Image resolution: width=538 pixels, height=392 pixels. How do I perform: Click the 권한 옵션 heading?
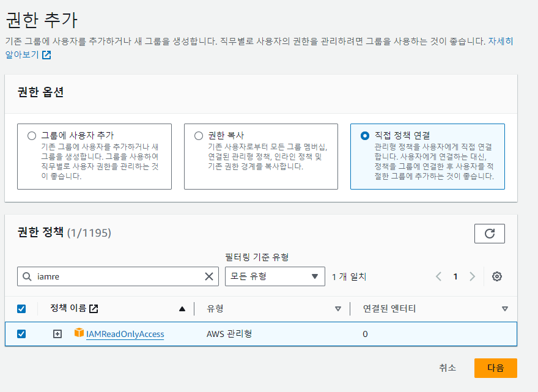[x=40, y=92]
